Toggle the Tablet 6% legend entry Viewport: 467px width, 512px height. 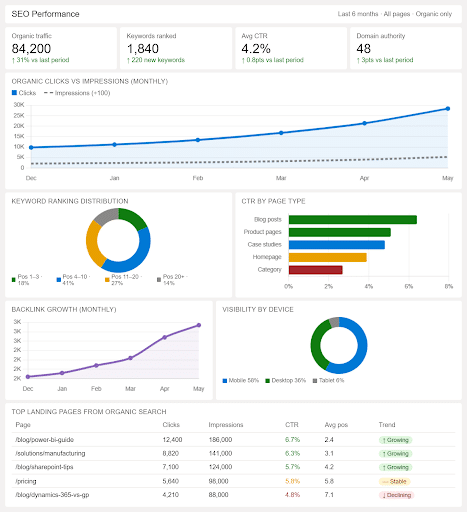(x=328, y=380)
